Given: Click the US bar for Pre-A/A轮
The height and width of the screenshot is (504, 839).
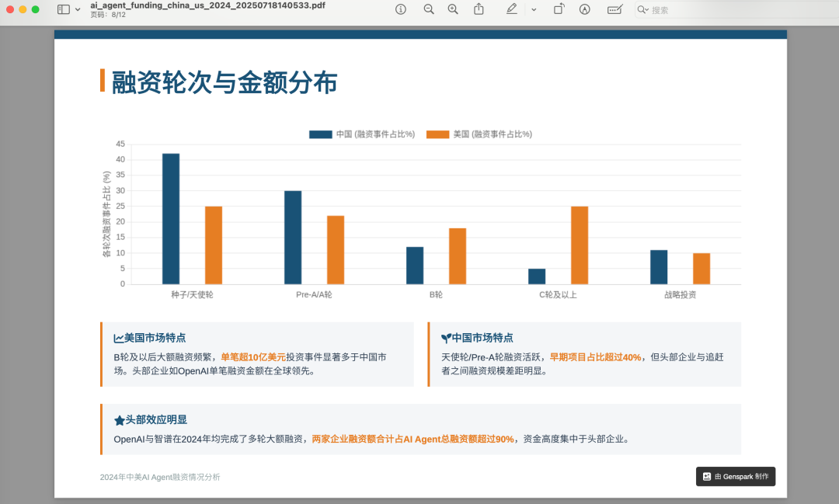Looking at the screenshot, I should point(336,250).
